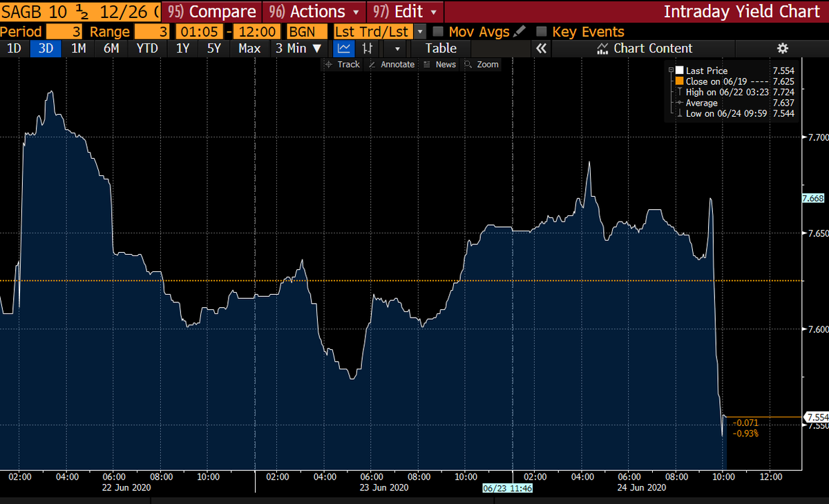Open the Chart Content panel
This screenshot has height=504, width=829.
click(x=644, y=48)
